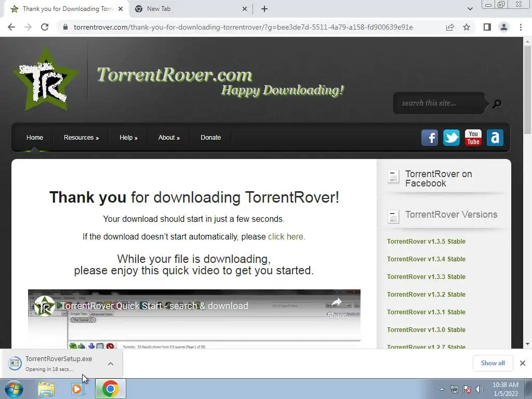532x399 pixels.
Task: Click Chrome icon in taskbar
Action: pos(110,389)
